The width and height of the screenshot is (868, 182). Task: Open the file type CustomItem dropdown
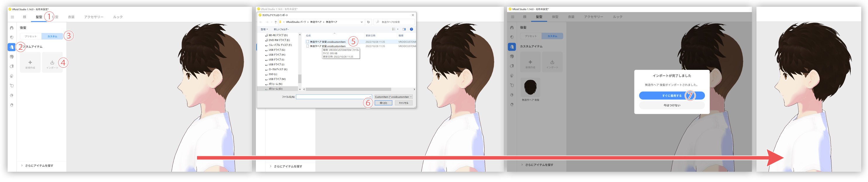point(393,97)
